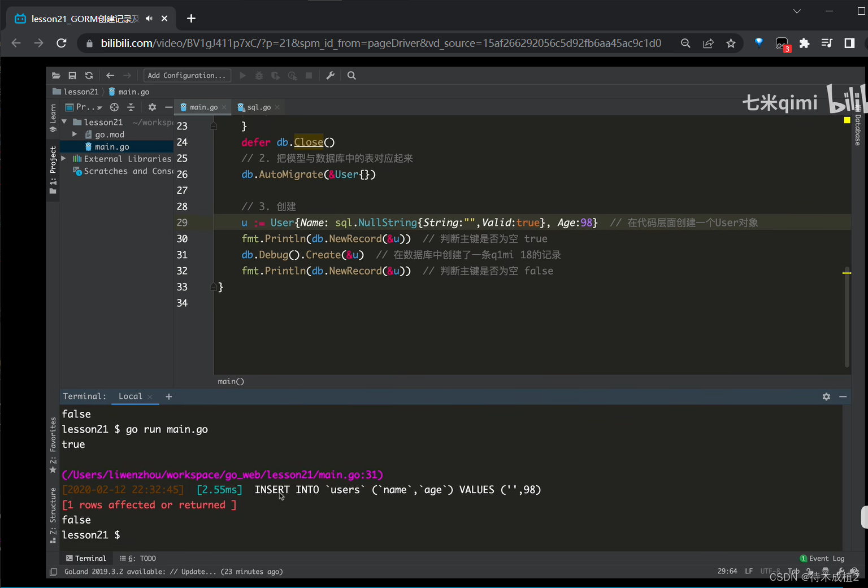
Task: Click the yellow inspection indicator square
Action: tap(847, 120)
